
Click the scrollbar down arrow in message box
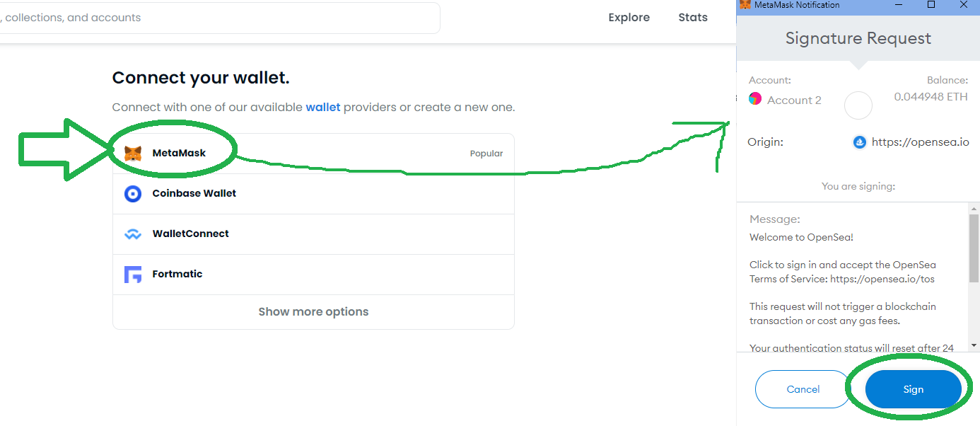click(x=974, y=345)
